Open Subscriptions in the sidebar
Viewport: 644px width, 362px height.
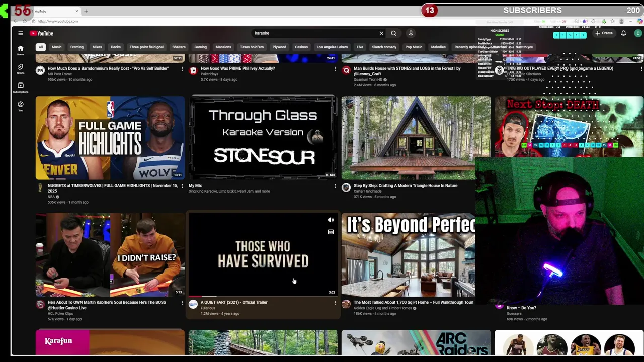[21, 87]
